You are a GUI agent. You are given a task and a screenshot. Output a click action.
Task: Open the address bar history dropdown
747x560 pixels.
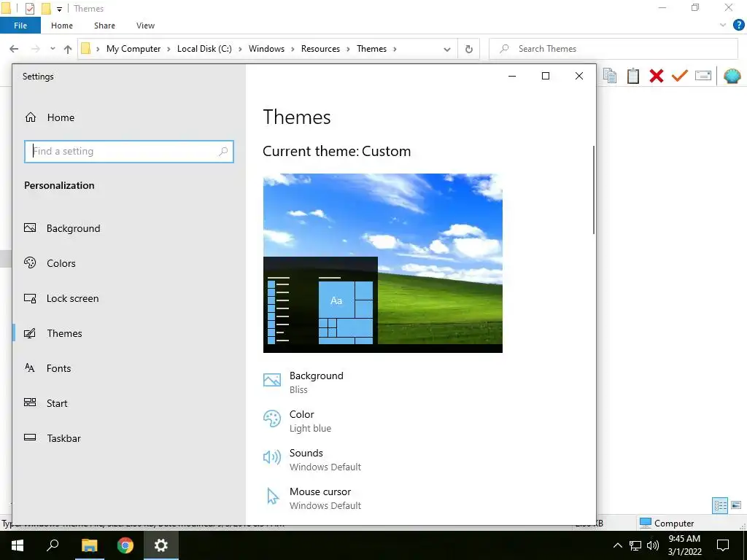(x=447, y=49)
